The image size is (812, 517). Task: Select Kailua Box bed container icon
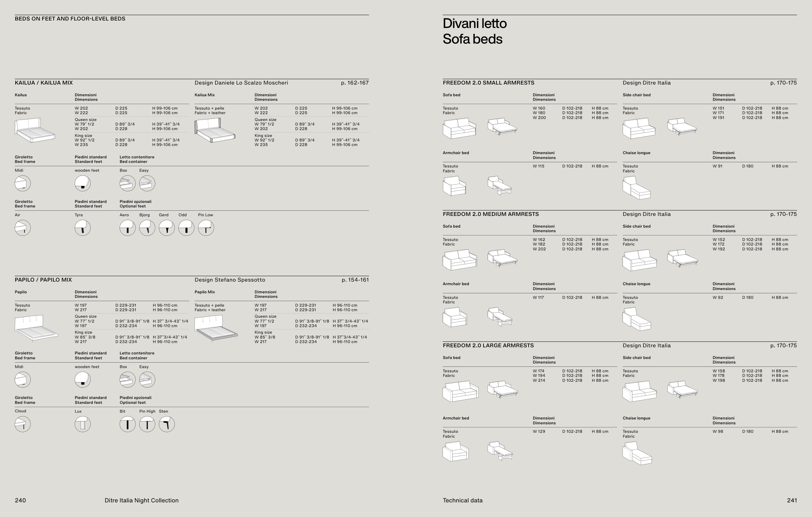(127, 183)
